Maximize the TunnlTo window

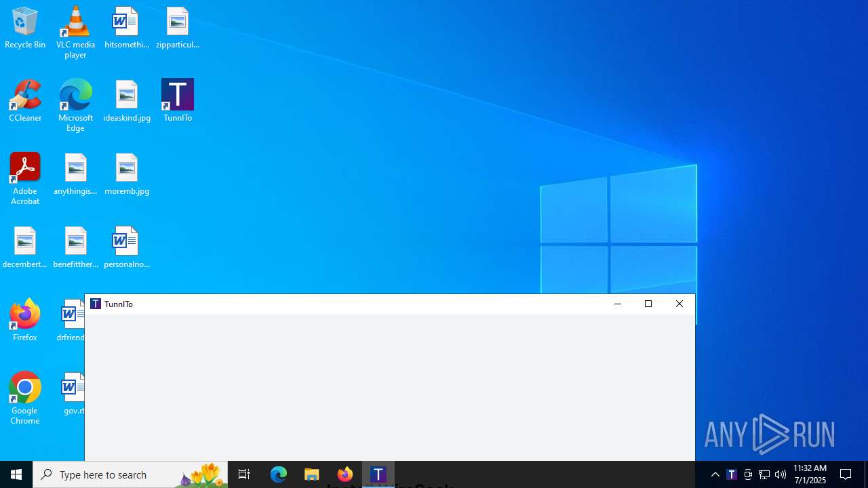coord(648,304)
